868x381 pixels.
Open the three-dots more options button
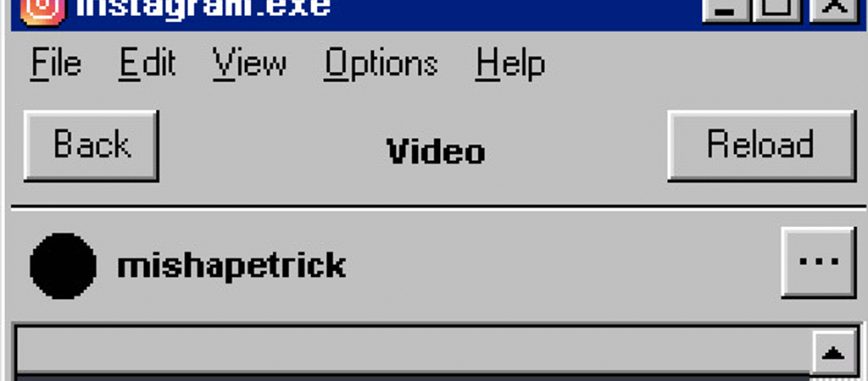tap(819, 262)
